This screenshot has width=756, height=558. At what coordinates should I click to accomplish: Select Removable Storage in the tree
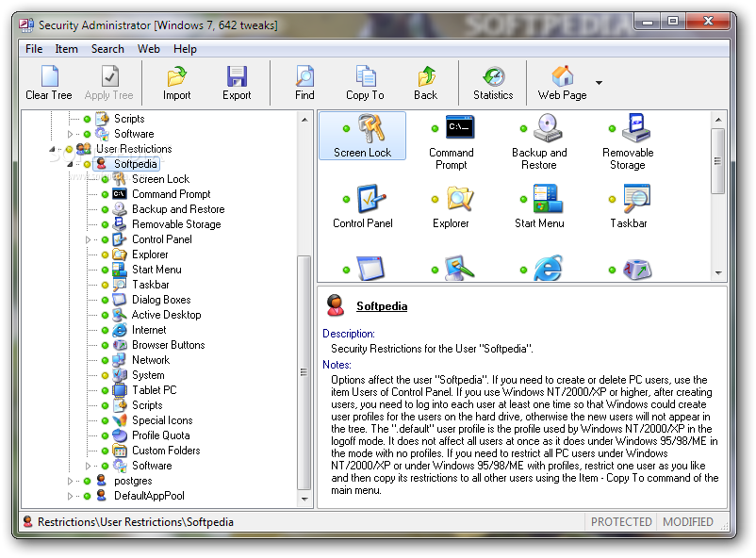(176, 224)
